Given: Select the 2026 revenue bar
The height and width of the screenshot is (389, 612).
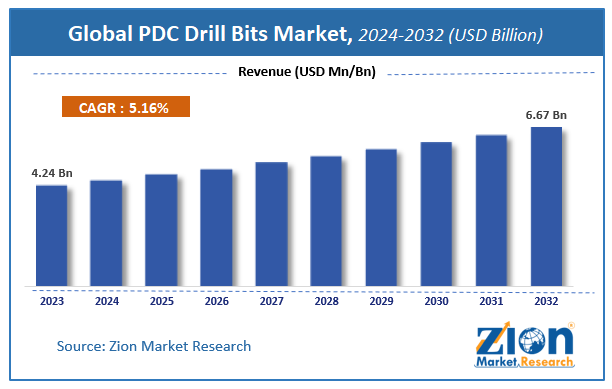Looking at the screenshot, I should pos(216,227).
